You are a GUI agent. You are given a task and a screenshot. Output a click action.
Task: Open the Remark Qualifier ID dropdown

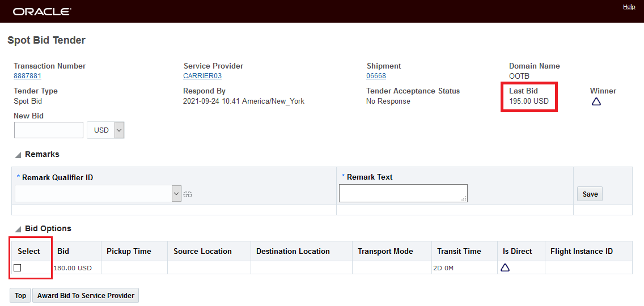point(176,194)
